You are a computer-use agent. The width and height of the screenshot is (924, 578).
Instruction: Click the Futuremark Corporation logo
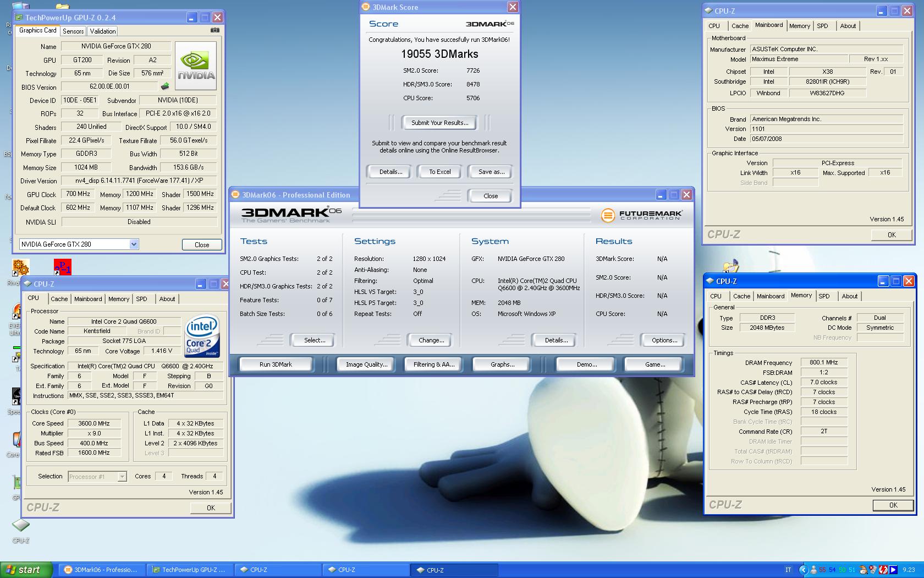(641, 215)
